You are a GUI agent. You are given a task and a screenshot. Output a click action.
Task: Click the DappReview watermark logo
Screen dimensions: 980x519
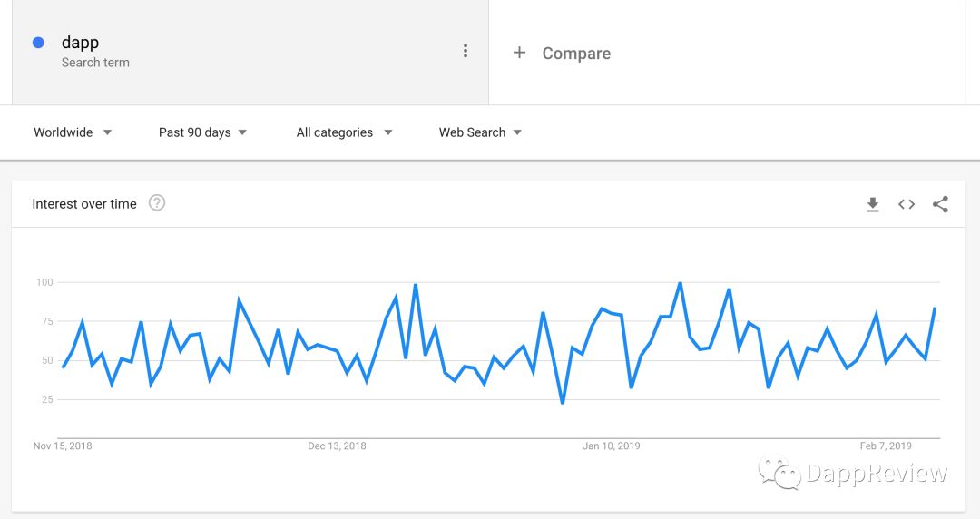pyautogui.click(x=852, y=474)
